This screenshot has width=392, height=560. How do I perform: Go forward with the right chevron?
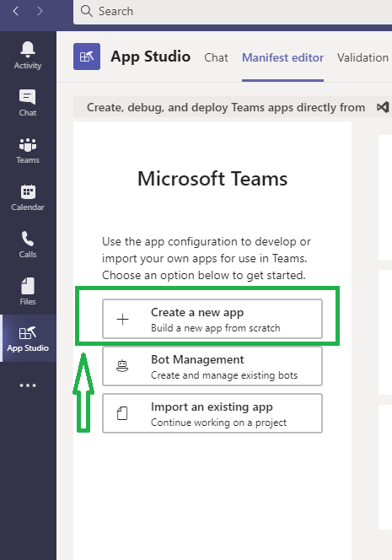point(40,11)
